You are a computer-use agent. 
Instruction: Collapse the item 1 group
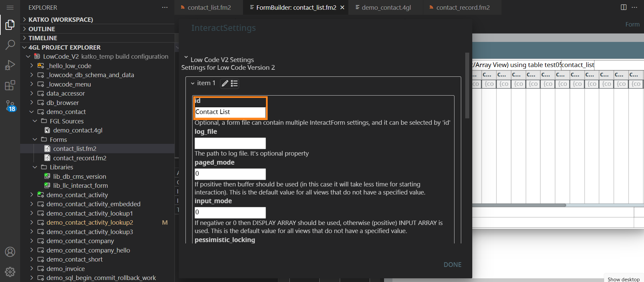pos(193,83)
